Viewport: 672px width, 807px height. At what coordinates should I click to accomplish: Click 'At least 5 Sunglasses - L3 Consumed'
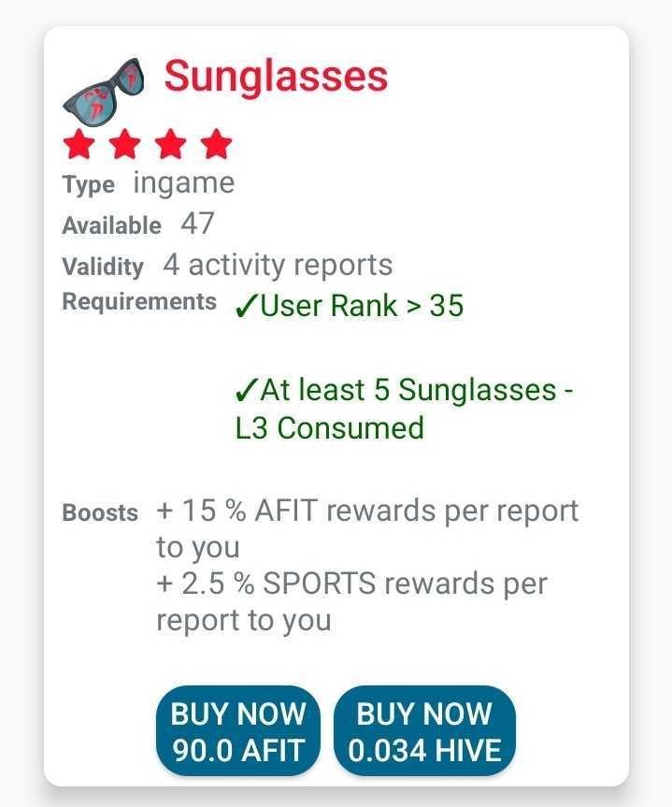tap(405, 410)
